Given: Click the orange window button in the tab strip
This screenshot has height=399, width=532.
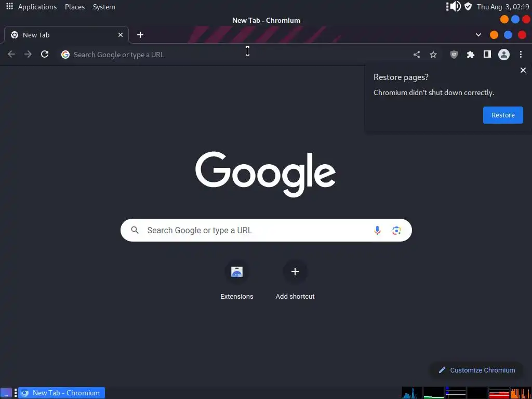Looking at the screenshot, I should pyautogui.click(x=494, y=35).
